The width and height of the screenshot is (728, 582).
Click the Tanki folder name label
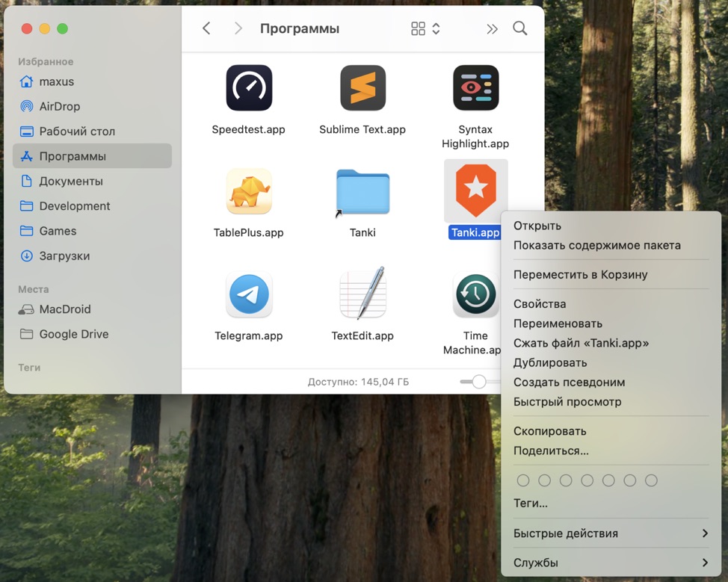click(x=363, y=232)
